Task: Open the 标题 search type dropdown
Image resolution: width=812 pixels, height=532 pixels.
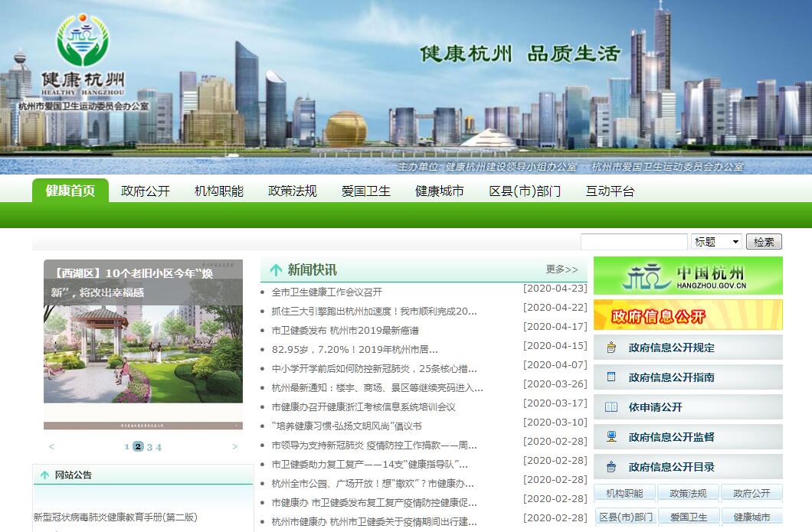Action: (x=716, y=242)
